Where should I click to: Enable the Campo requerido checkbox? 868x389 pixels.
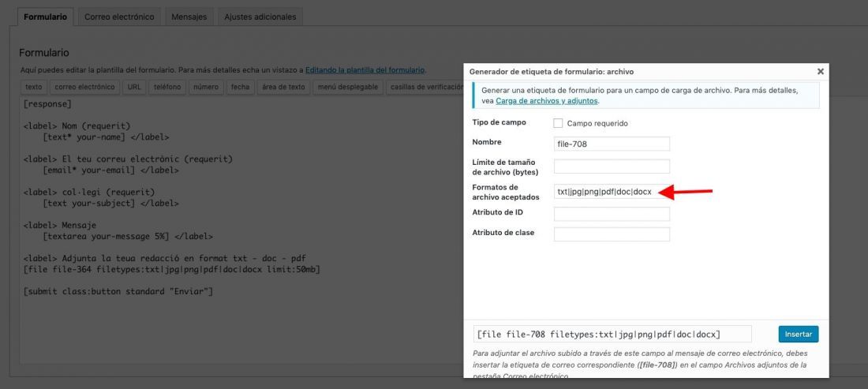pyautogui.click(x=558, y=123)
